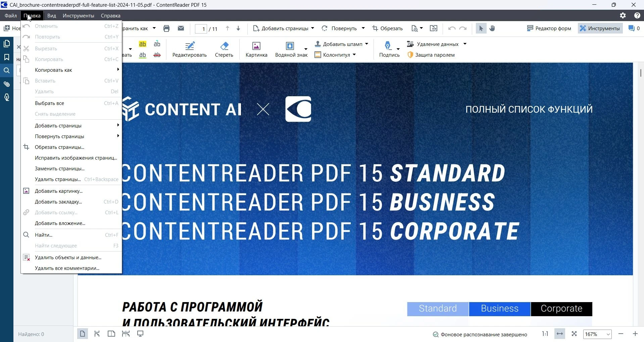Click the Email envelope icon
This screenshot has width=644, height=342.
pyautogui.click(x=181, y=28)
